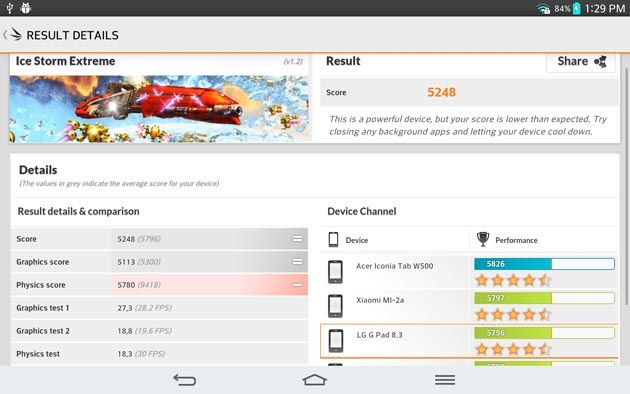This screenshot has height=394, width=630.
Task: Select the Graphics test 1 row
Action: point(160,308)
